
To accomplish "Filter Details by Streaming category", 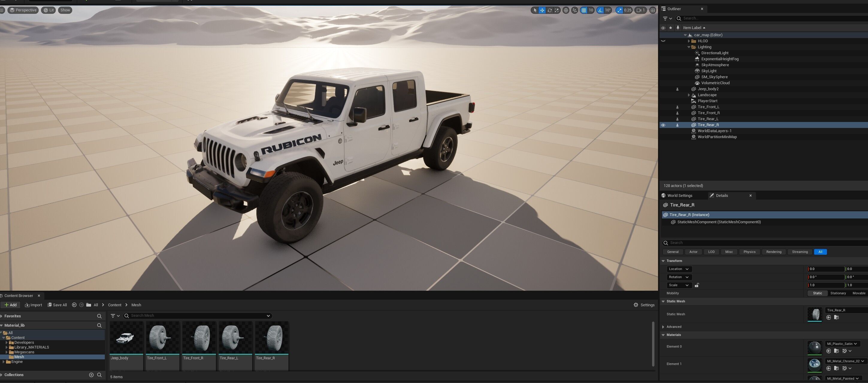I will [x=800, y=252].
